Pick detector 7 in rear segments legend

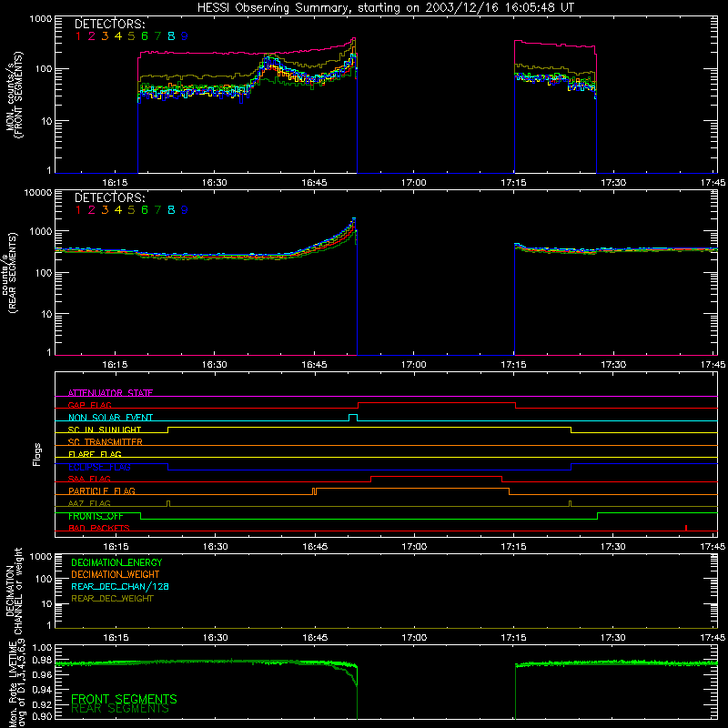(x=157, y=210)
